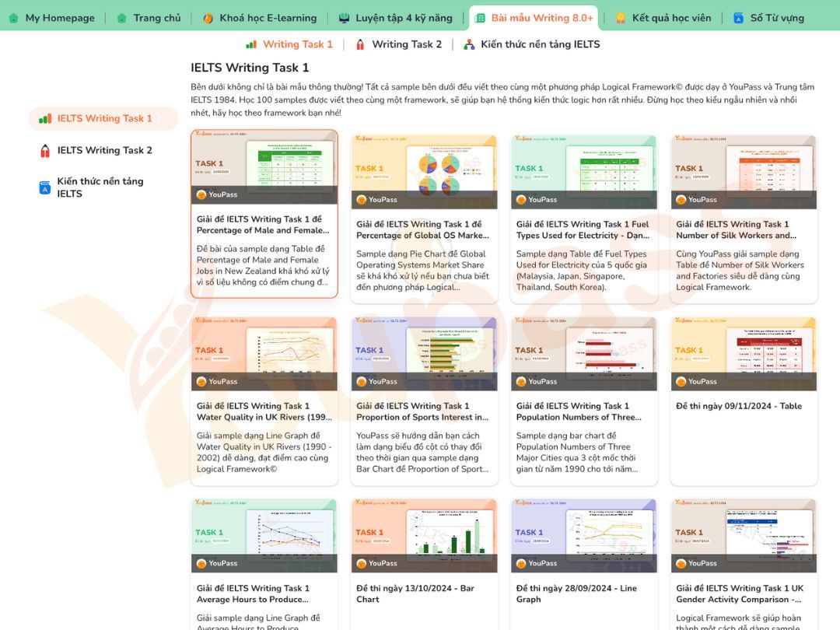Open Đề thi ngày 28/09/2024 - Line Graph
Screen dimensions: 840x630
576,593
